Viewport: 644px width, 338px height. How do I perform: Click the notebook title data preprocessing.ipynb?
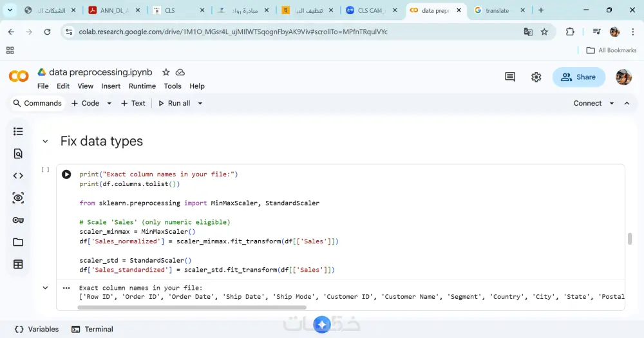(x=100, y=72)
